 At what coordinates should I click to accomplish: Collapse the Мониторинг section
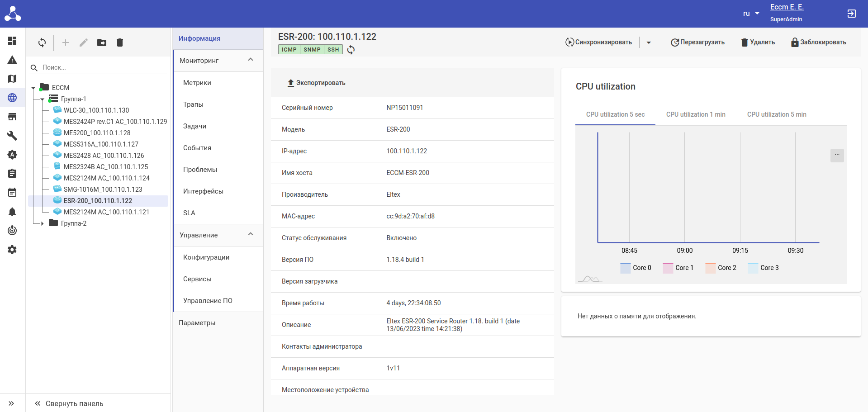(x=251, y=60)
